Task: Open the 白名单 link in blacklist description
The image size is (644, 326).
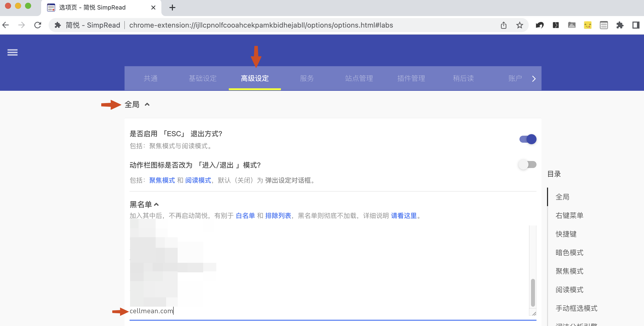Action: tap(245, 216)
